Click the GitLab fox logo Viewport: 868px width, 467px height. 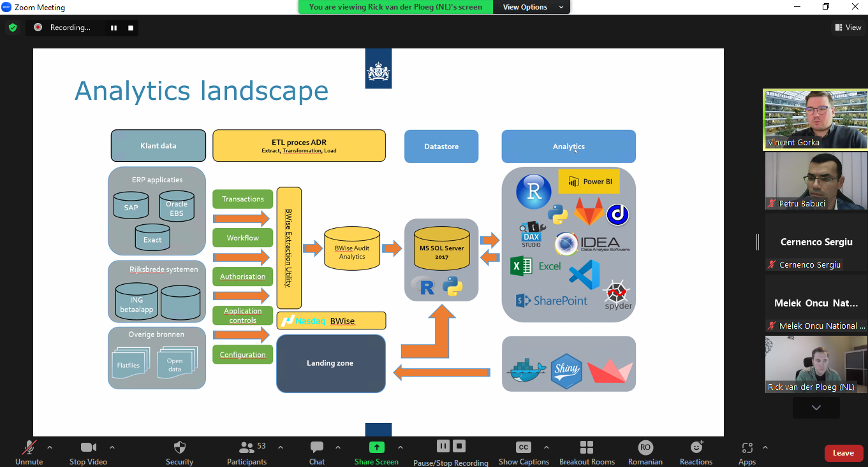point(589,212)
